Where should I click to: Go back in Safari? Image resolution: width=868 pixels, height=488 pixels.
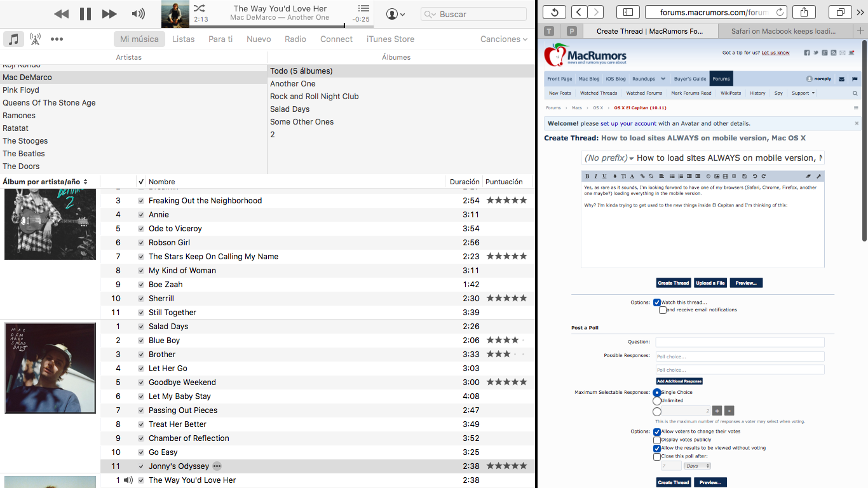click(x=580, y=12)
